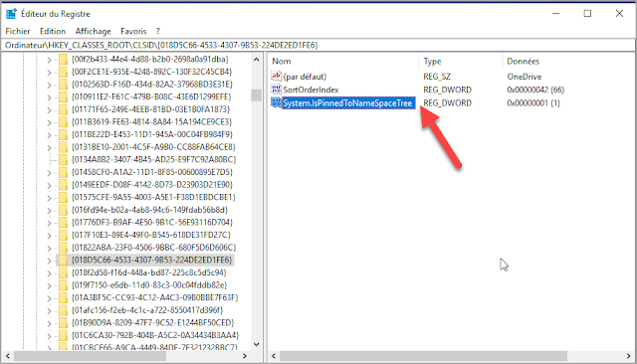Expand the {0149EEDF-D08F-4142-8D73-D23903D21E90} key
Image resolution: width=637 pixels, height=364 pixels.
49,185
